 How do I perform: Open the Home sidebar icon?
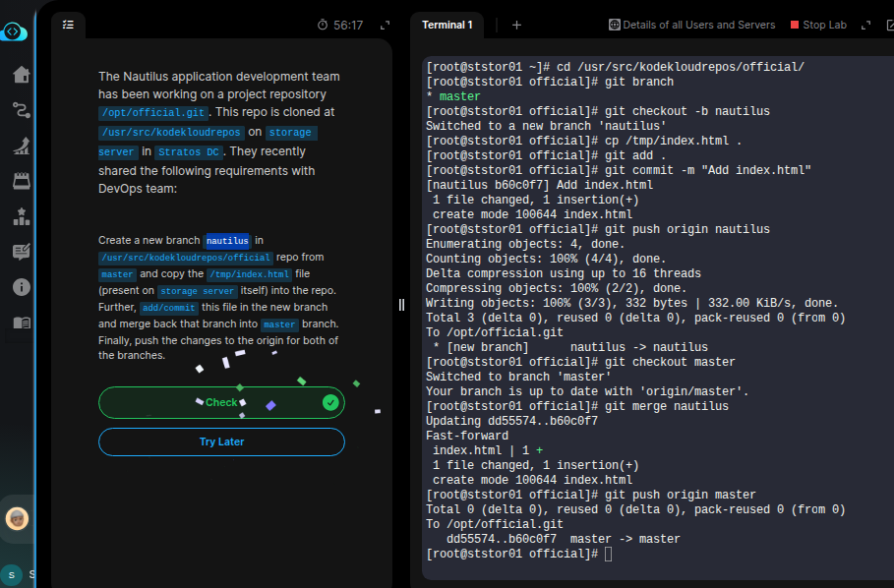pos(21,75)
